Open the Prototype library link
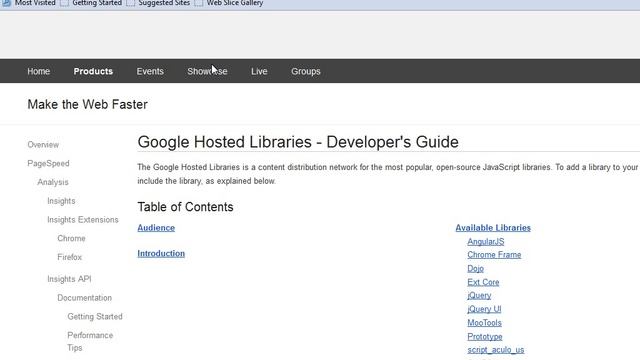Viewport: 640px width, 360px height. point(484,337)
